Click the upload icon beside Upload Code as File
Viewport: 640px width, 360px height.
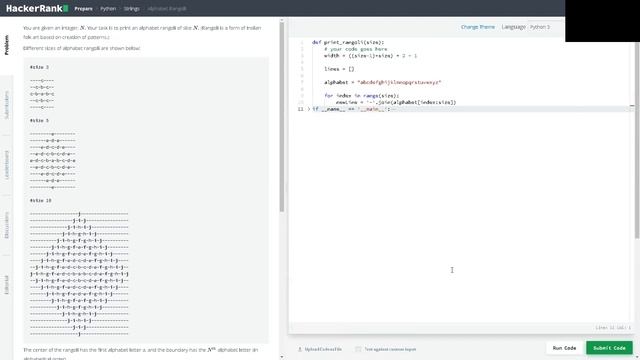[x=300, y=349]
